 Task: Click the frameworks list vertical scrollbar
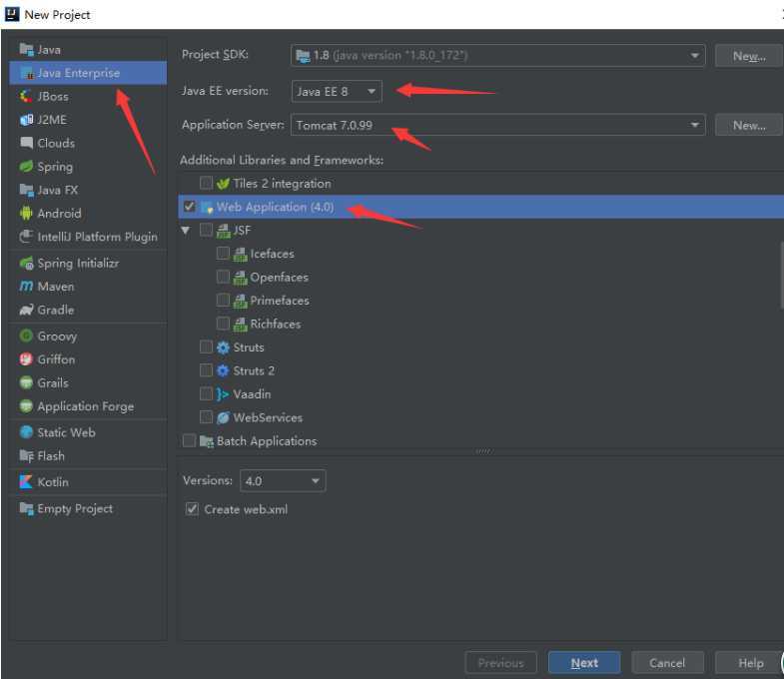coord(781,275)
